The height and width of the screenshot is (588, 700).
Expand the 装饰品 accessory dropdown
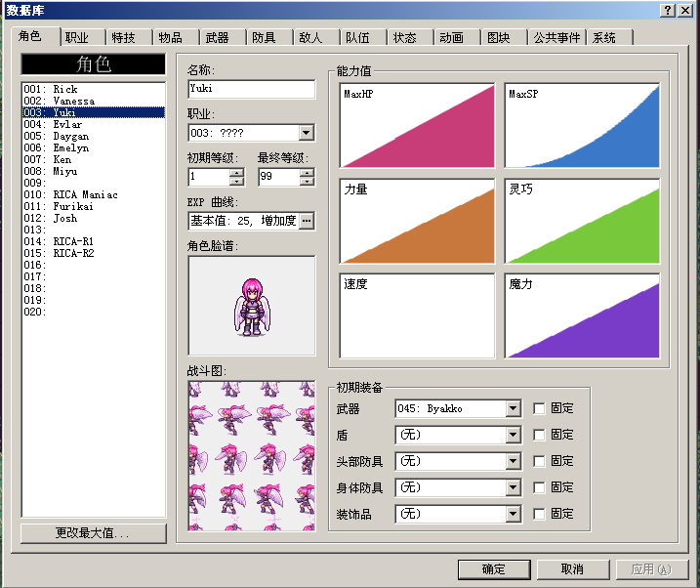click(x=513, y=514)
